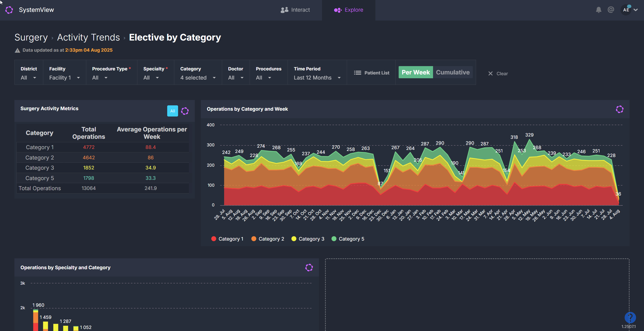Toggle the All button in metrics panel
This screenshot has width=644, height=331.
173,111
